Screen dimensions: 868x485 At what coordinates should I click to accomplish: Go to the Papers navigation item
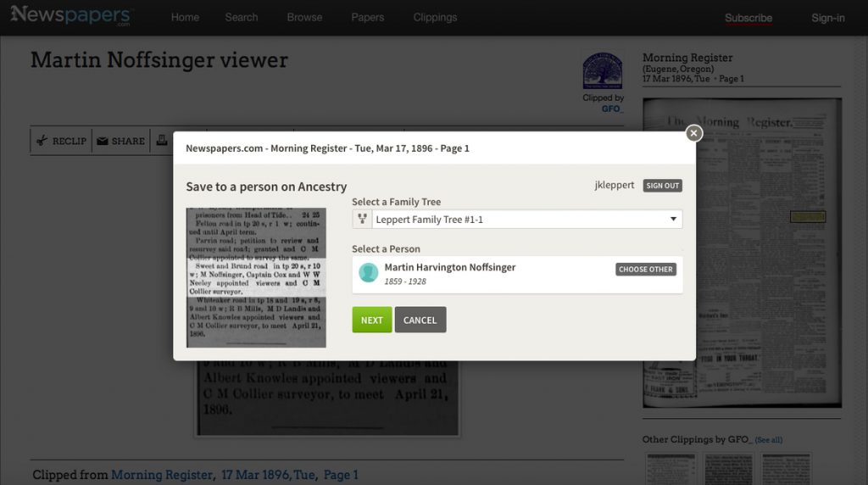(367, 17)
